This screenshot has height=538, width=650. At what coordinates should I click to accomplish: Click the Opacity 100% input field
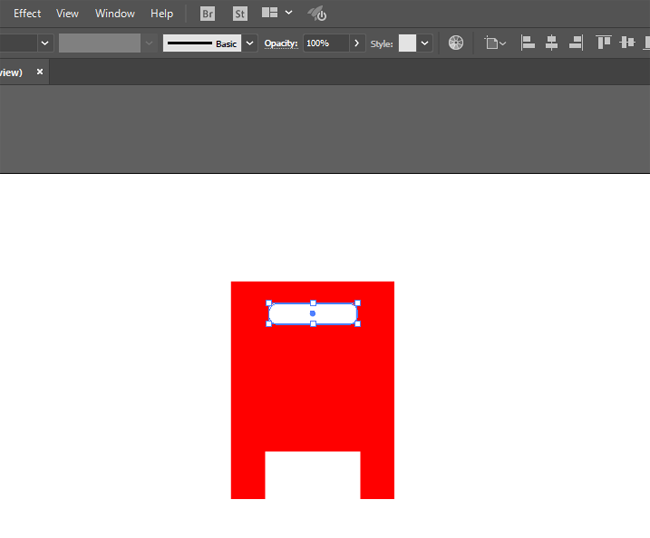click(326, 43)
